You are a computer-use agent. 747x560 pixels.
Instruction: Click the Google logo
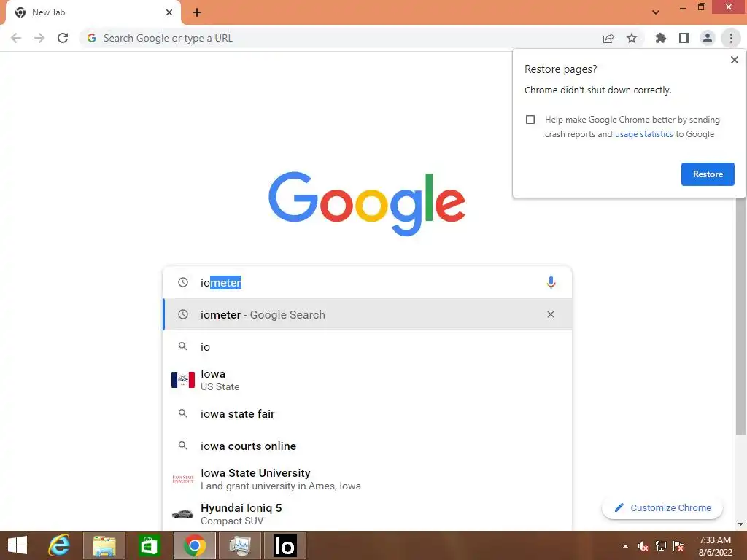[x=367, y=204]
